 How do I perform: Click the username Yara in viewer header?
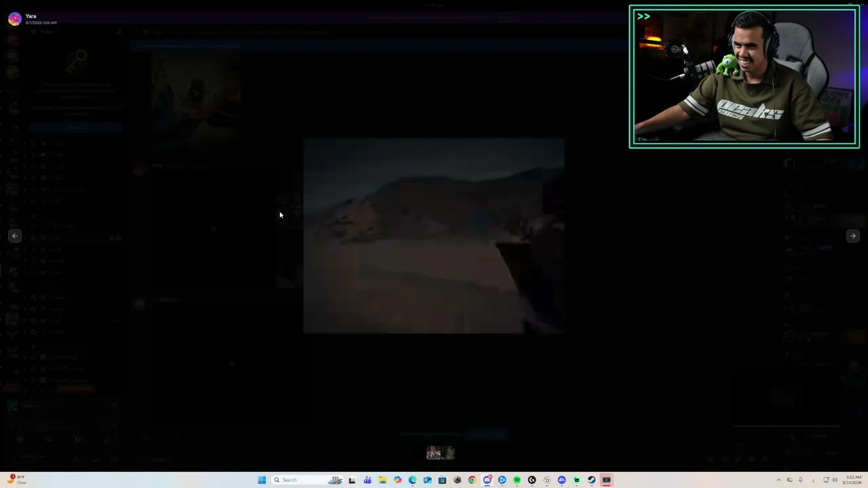tap(31, 16)
